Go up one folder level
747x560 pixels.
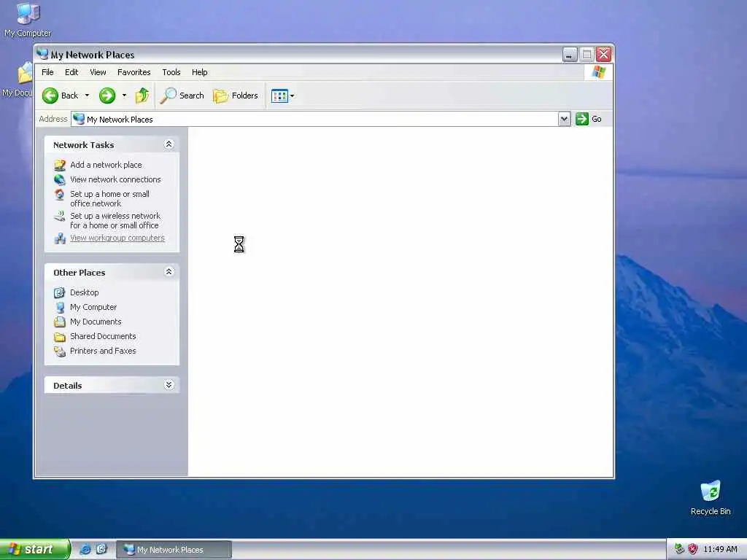(142, 96)
